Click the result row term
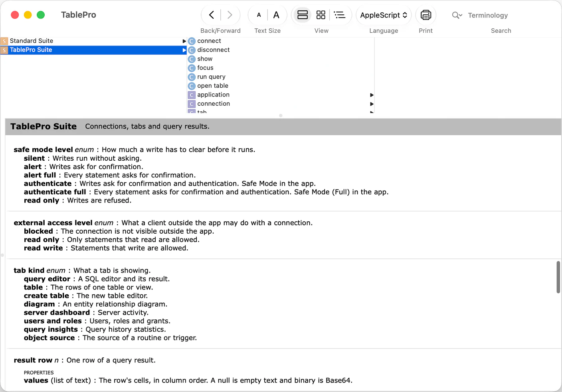This screenshot has width=562, height=392. point(33,360)
